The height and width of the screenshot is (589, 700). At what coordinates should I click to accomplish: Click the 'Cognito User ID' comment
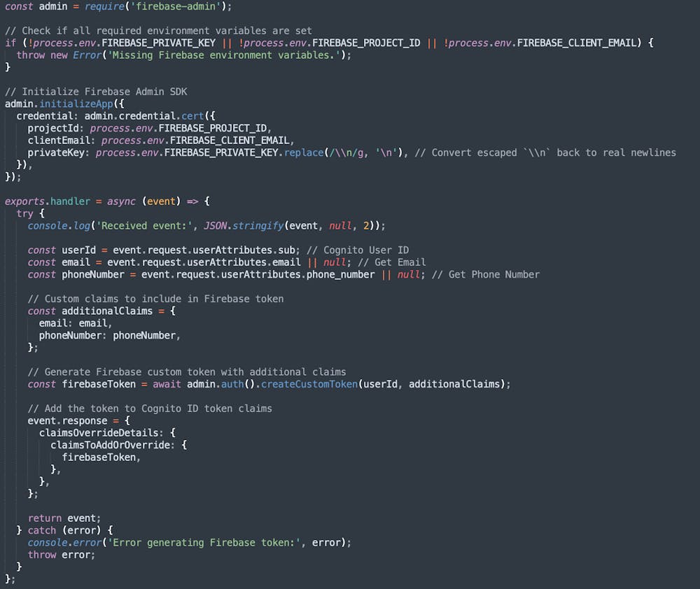[x=358, y=250]
